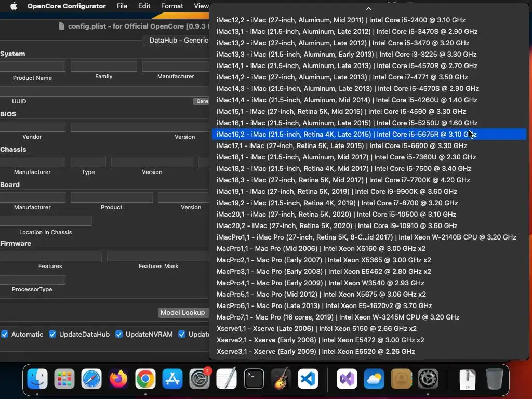Click the up chevron at top of model list

pyautogui.click(x=368, y=8)
